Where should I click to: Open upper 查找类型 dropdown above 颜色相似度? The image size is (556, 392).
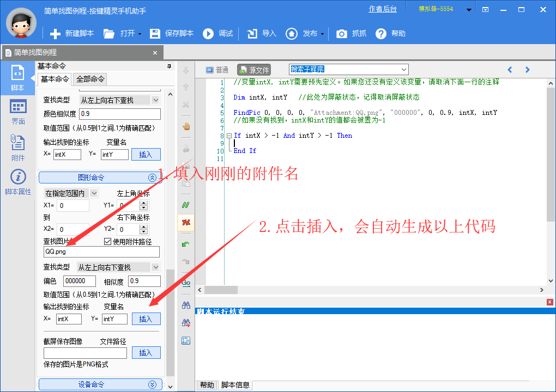pos(119,100)
